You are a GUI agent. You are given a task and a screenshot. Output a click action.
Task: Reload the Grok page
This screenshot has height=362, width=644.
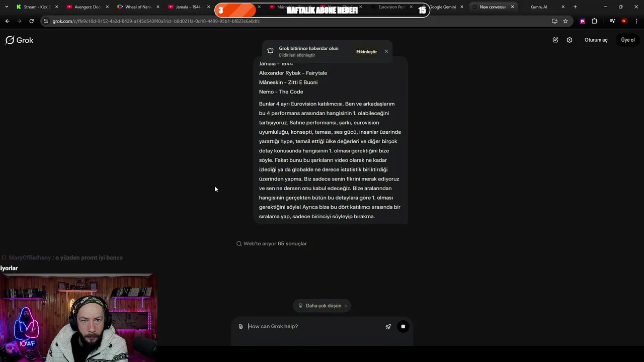point(31,21)
